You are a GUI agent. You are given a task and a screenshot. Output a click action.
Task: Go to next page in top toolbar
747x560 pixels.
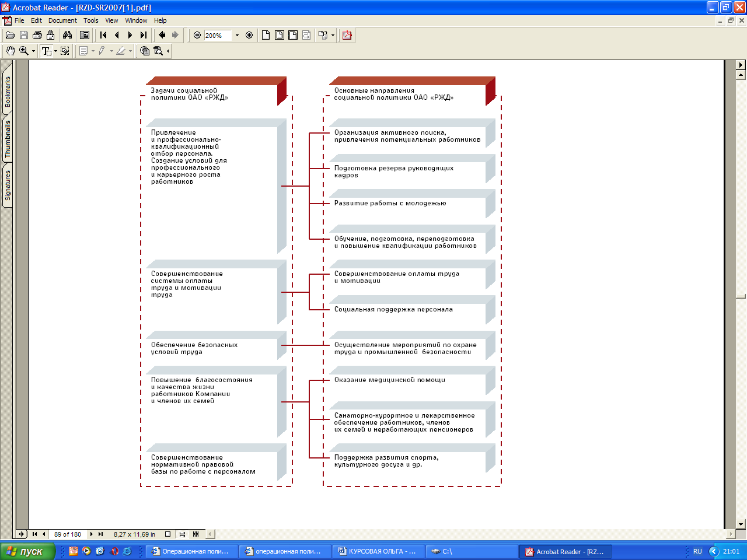130,36
